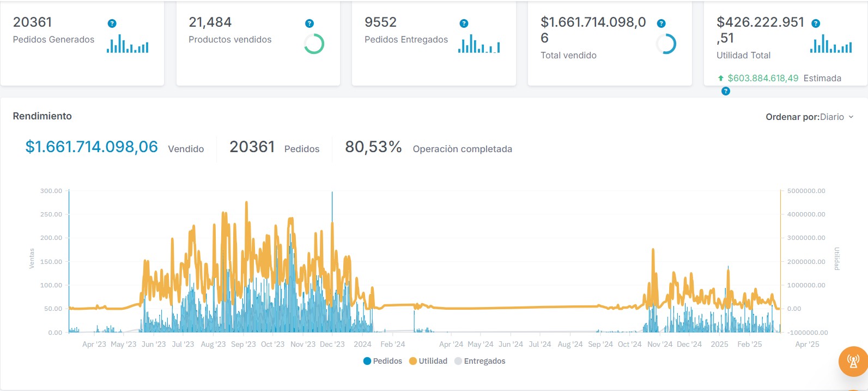Toggle the Pedidos series in chart legend

coord(383,361)
